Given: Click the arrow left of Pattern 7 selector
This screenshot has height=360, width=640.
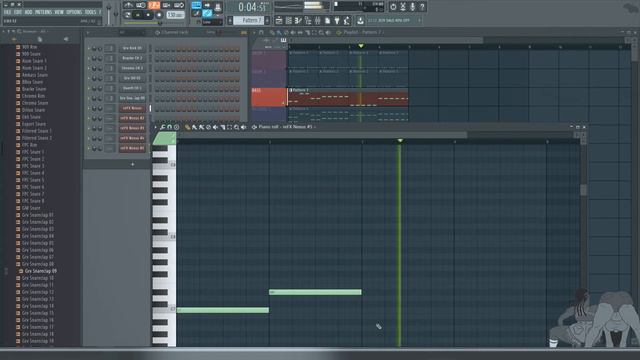Looking at the screenshot, I should (230, 20).
